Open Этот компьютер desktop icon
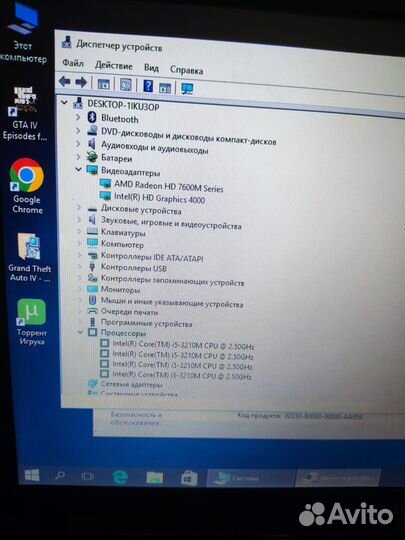The width and height of the screenshot is (405, 540). click(23, 33)
